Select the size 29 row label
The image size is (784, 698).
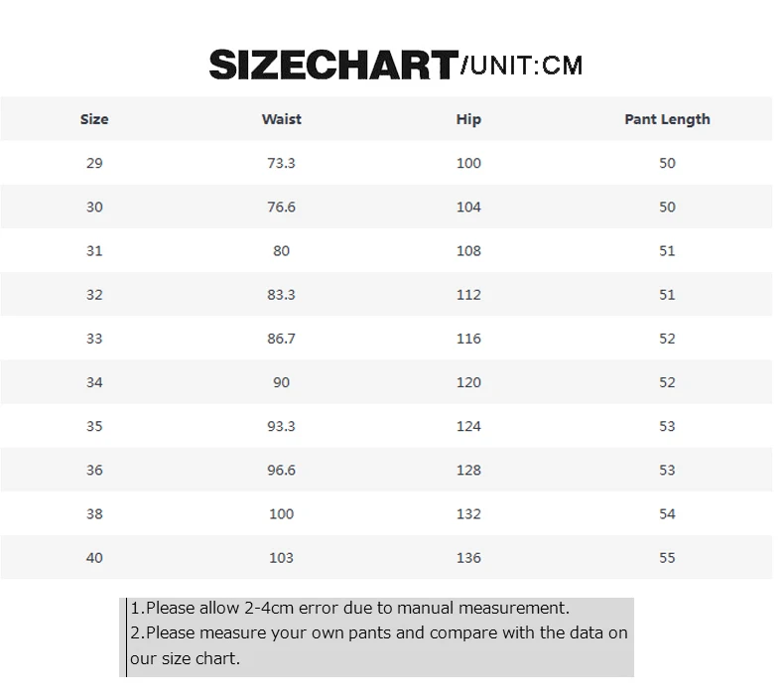coord(94,163)
